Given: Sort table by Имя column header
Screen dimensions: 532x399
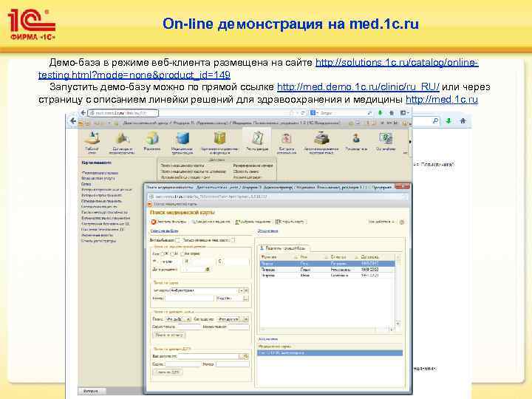Looking at the screenshot, I should 313,257.
